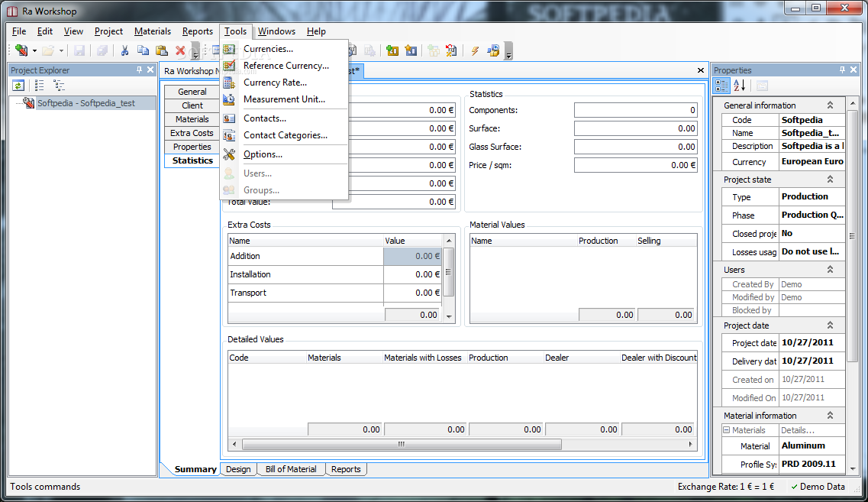Click Property Pages icon in Properties toolbar
The image size is (868, 502).
tap(763, 86)
